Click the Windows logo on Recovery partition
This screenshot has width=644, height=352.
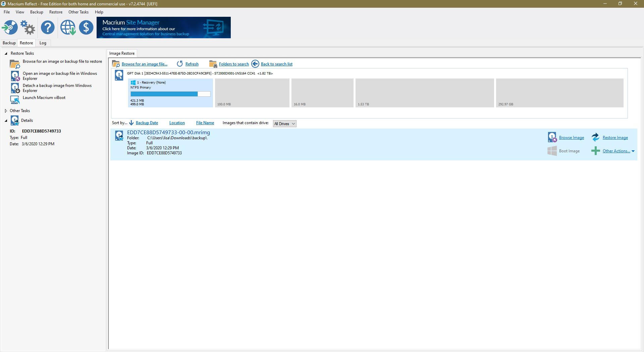(x=133, y=83)
